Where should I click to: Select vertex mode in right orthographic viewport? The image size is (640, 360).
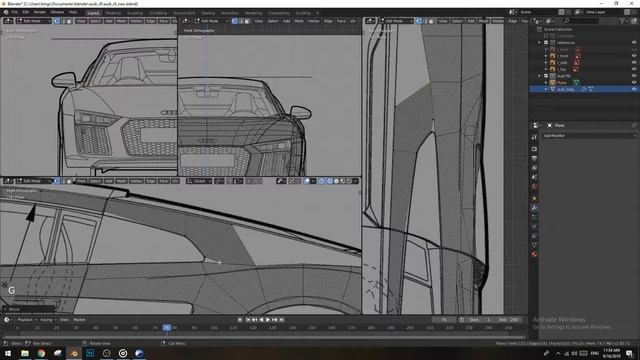[57, 181]
